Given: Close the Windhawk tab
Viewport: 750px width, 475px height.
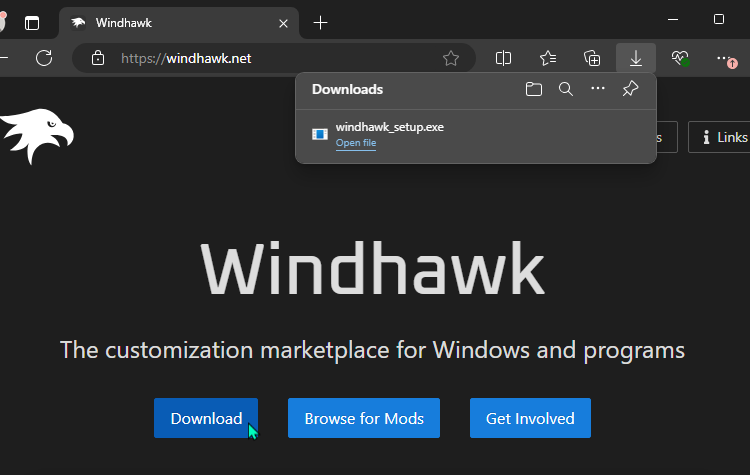Looking at the screenshot, I should coord(283,23).
